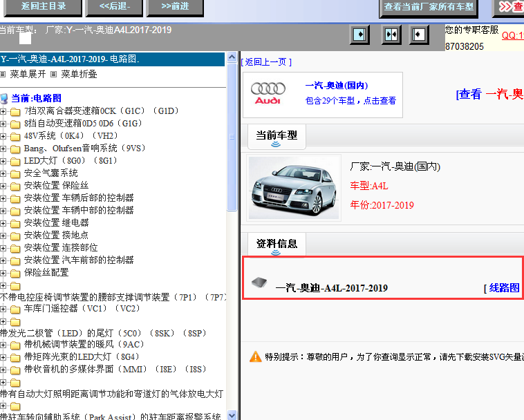Click folder icon of 安装位置 接地点
Screen dimensions: 524x420
click(x=15, y=236)
